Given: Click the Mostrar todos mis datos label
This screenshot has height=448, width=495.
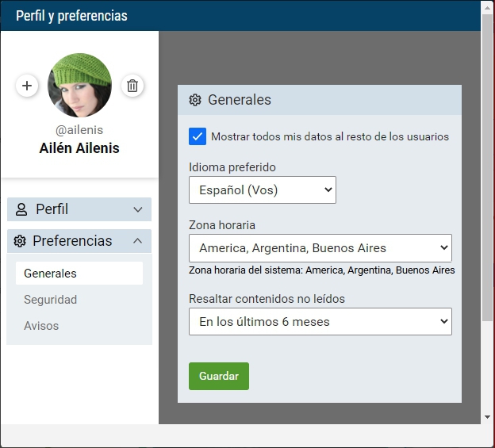Looking at the screenshot, I should 330,136.
